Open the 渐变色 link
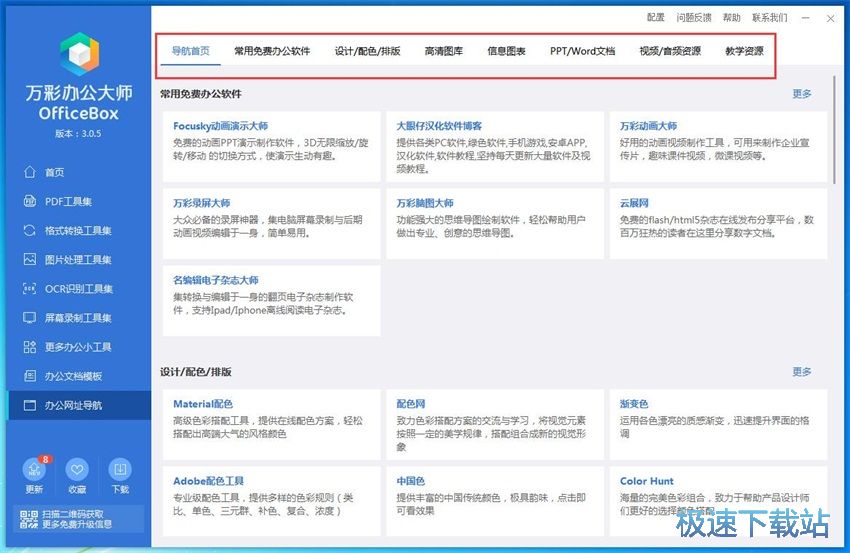 click(x=634, y=403)
